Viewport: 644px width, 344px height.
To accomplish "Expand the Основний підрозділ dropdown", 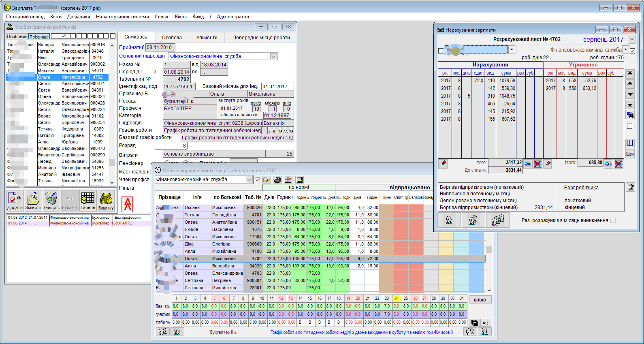I will [273, 56].
